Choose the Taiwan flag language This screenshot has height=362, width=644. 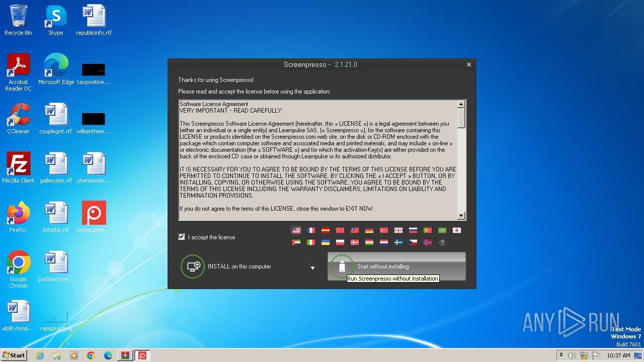[x=355, y=230]
